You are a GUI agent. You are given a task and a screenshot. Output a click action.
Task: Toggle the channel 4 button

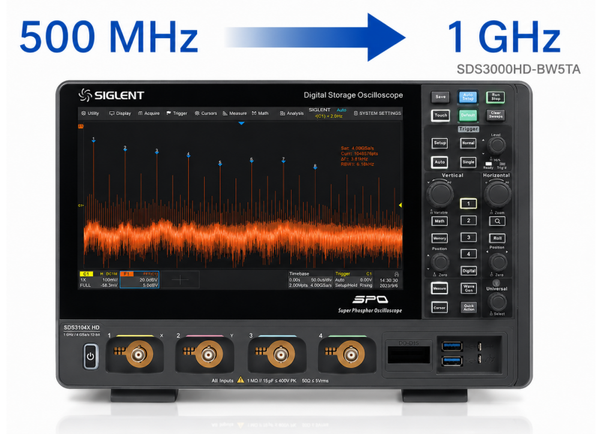pyautogui.click(x=468, y=254)
